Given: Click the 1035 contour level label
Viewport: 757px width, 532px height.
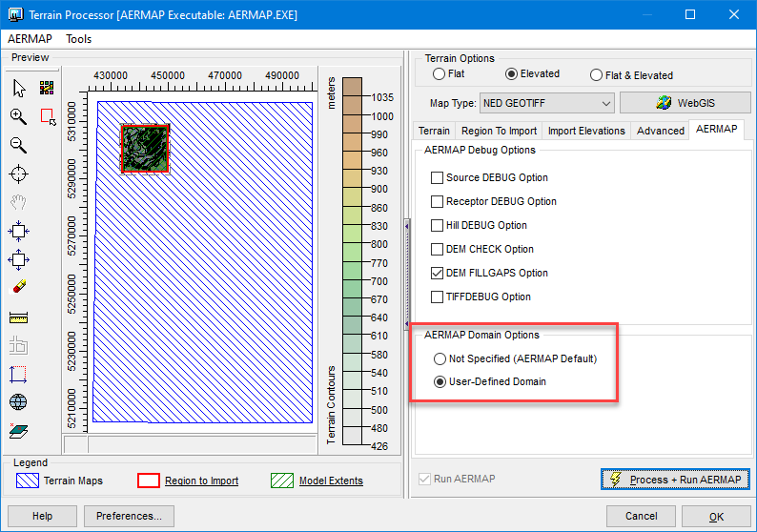Looking at the screenshot, I should click(x=382, y=97).
